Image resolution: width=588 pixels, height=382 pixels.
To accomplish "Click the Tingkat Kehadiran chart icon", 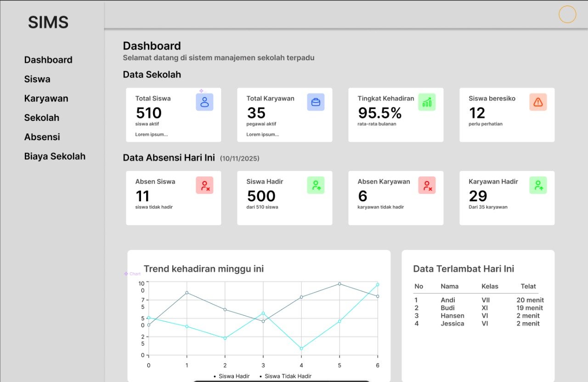I will tap(427, 102).
